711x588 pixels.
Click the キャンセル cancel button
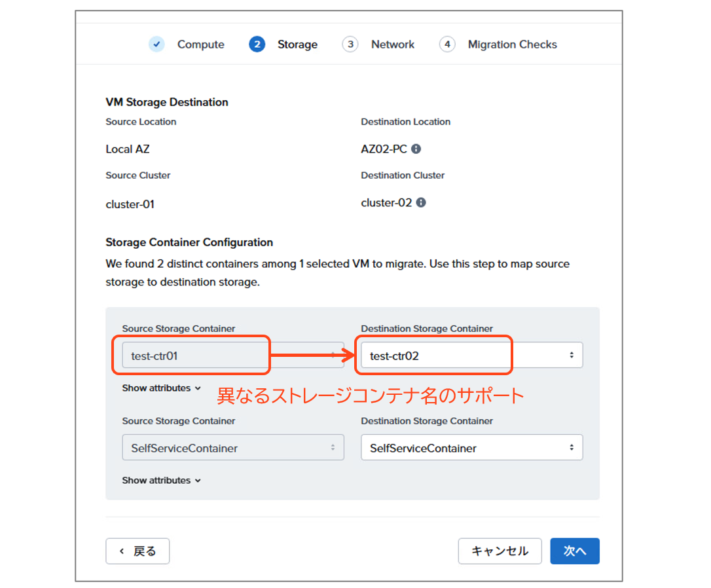pyautogui.click(x=500, y=551)
